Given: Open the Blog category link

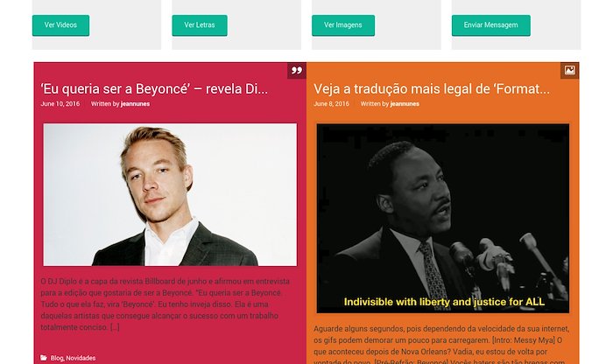Looking at the screenshot, I should (x=57, y=358).
